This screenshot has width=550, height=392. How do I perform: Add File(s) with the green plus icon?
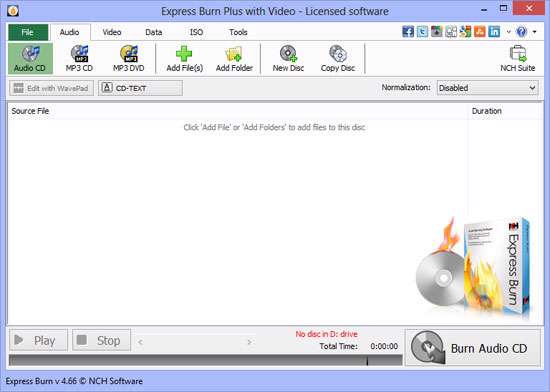tap(185, 59)
